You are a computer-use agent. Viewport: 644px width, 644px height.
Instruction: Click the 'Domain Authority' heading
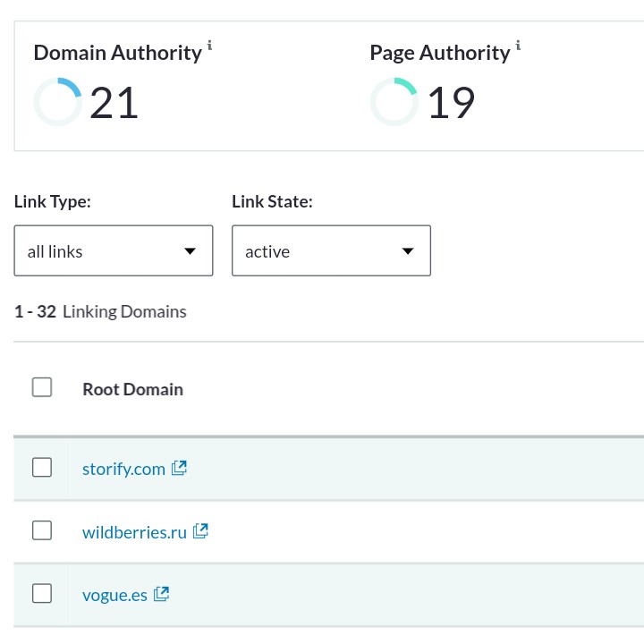(118, 53)
